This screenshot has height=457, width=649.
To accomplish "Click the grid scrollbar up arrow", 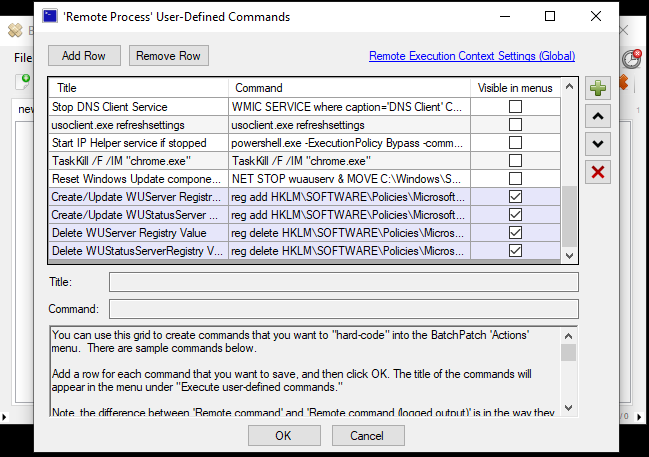I will tap(569, 86).
